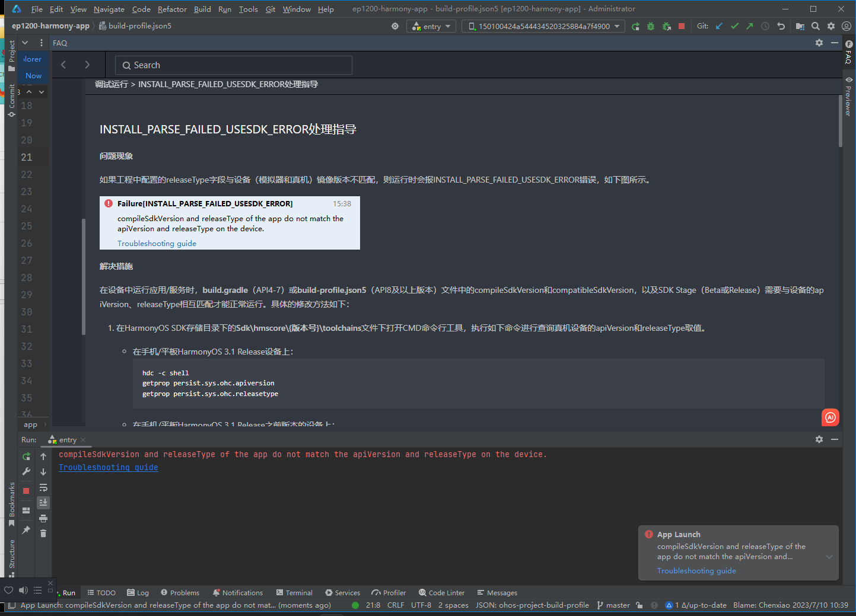Screen dimensions: 856x616
Task: Open Troubleshooting guide link in App Launch notification
Action: pos(696,571)
